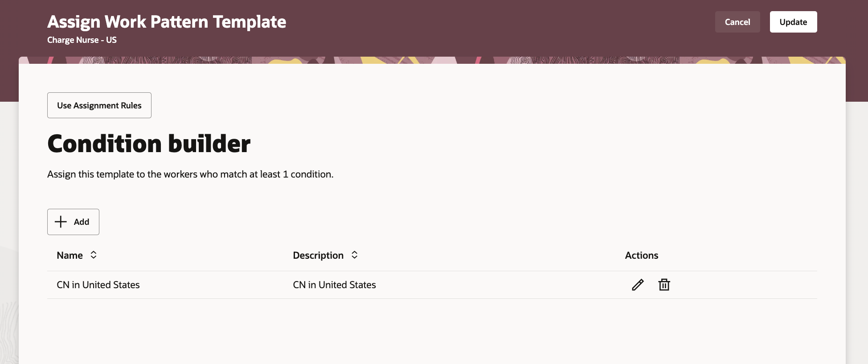Click the Charge Nurse - US subtitle
The height and width of the screenshot is (364, 868).
82,40
